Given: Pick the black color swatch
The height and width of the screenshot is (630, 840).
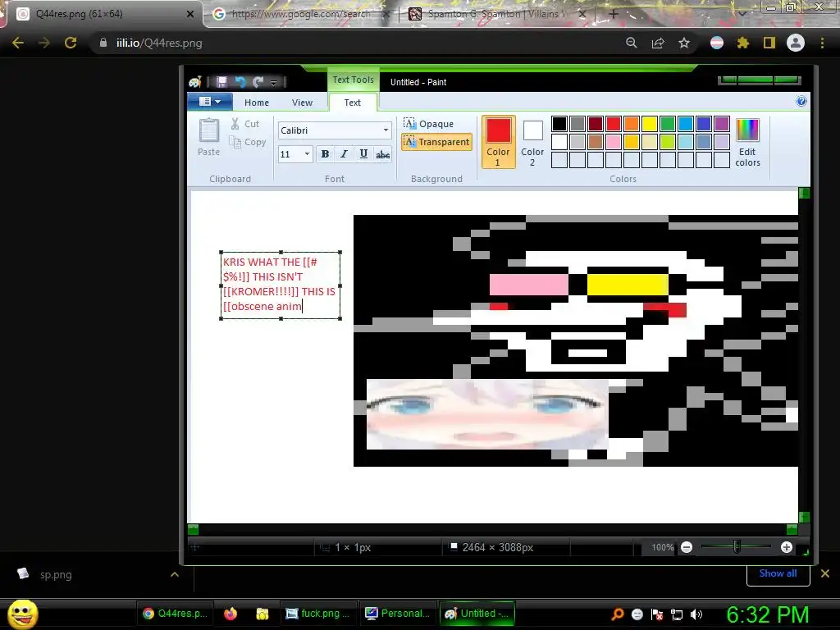Looking at the screenshot, I should [x=559, y=124].
